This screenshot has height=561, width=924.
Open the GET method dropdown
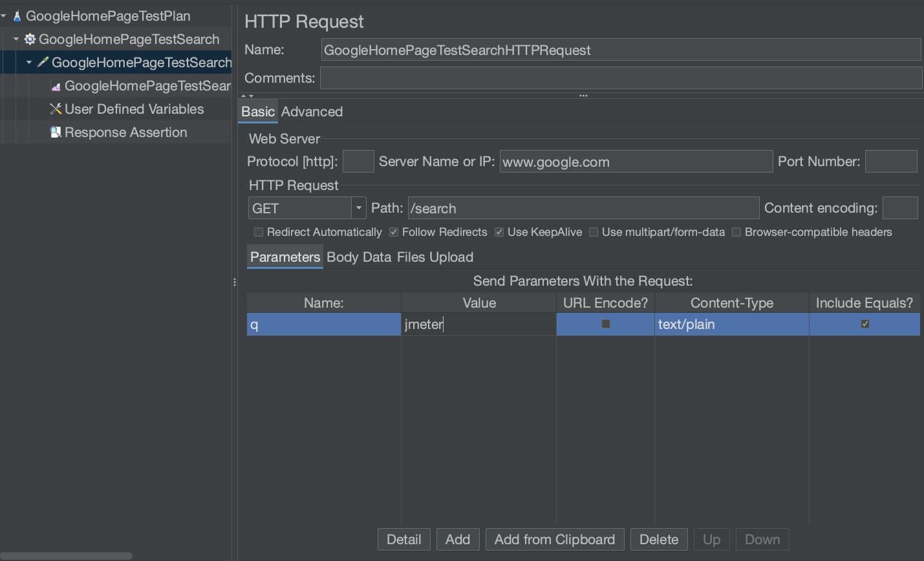tap(358, 208)
